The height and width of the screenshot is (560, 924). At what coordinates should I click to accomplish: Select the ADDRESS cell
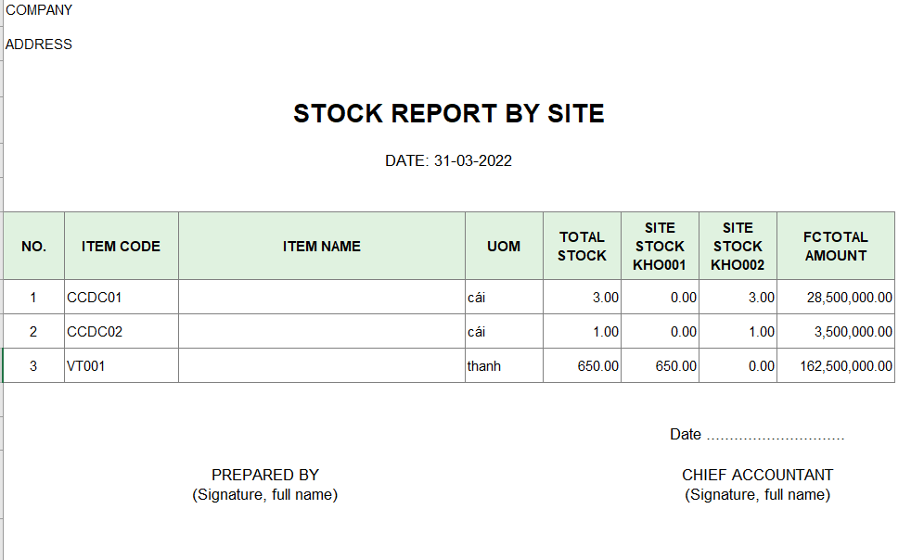pyautogui.click(x=39, y=45)
